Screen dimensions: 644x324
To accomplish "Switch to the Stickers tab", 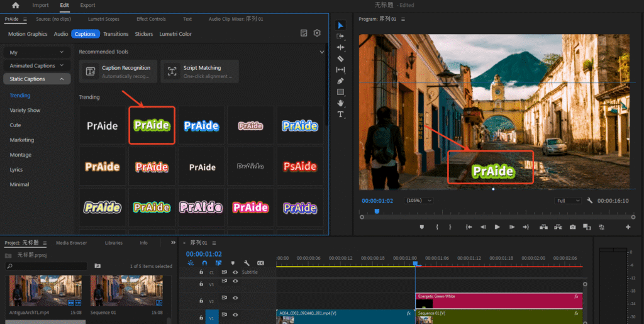I will pyautogui.click(x=143, y=34).
